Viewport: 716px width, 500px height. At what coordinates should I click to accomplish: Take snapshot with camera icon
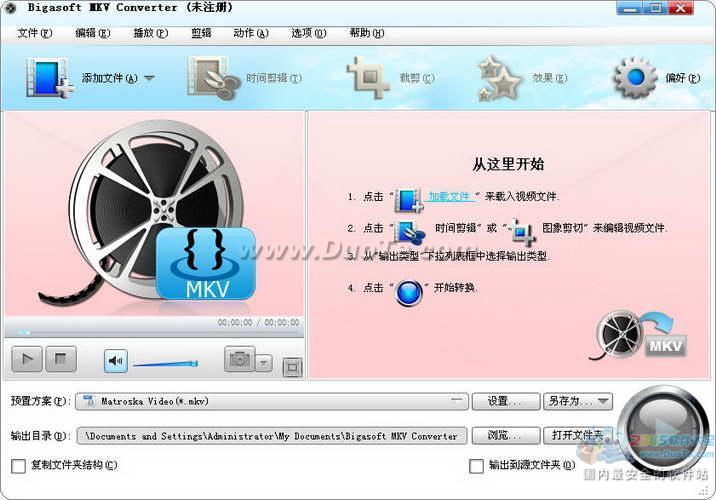[239, 359]
